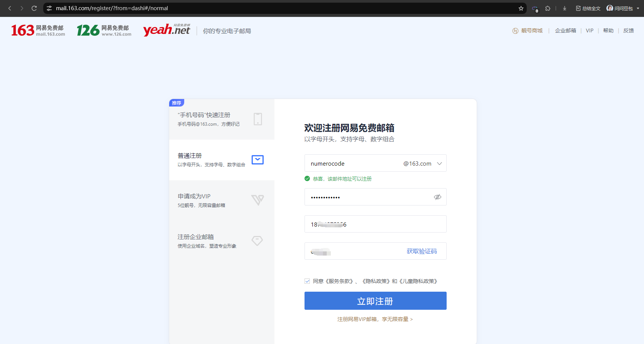Screen dimensions: 644x344
Task: Click the blue 立即注册 button
Action: (x=375, y=301)
